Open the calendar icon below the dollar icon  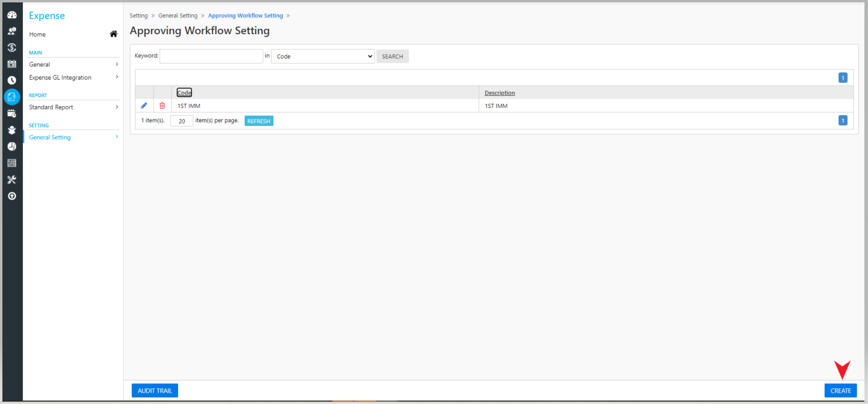click(x=11, y=64)
